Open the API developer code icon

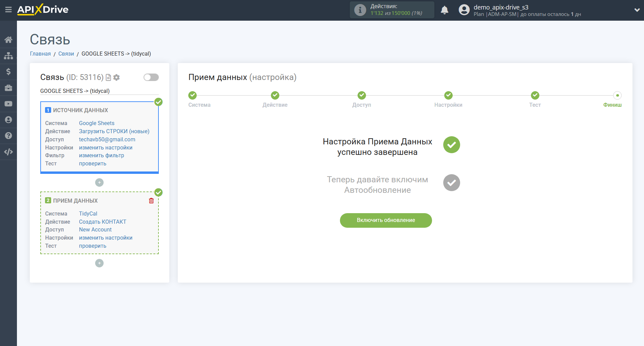click(8, 152)
